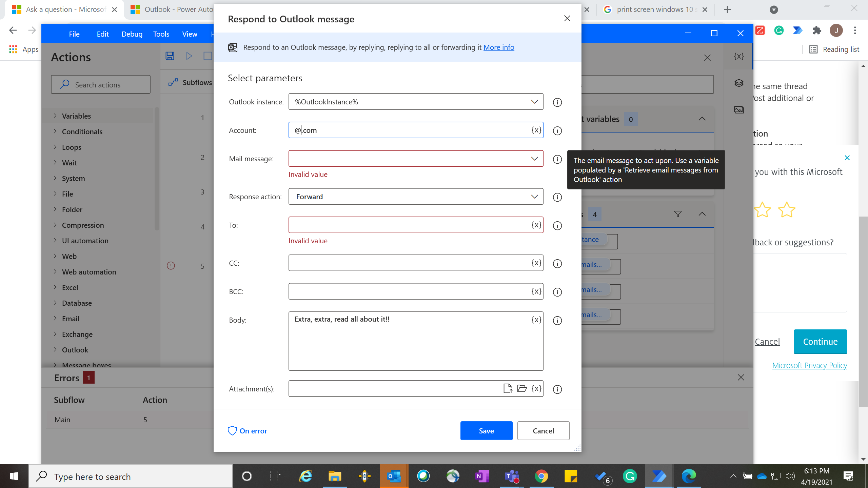This screenshot has width=868, height=488.
Task: Open the Tools menu
Action: tap(161, 34)
